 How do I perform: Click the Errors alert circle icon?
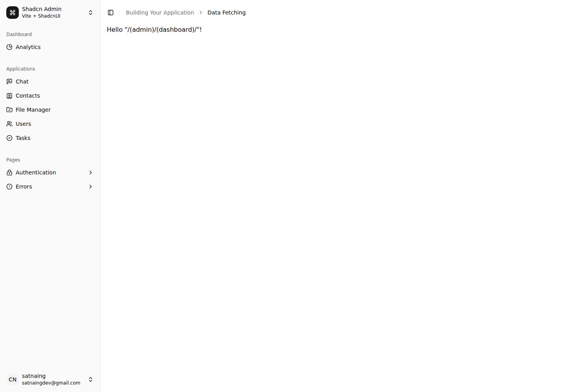pos(9,187)
